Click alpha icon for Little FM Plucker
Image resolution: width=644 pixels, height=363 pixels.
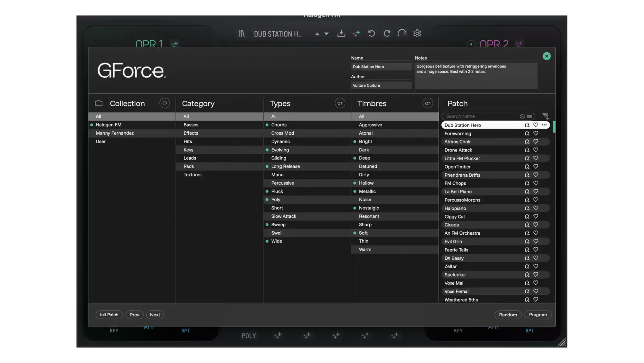[x=527, y=158]
